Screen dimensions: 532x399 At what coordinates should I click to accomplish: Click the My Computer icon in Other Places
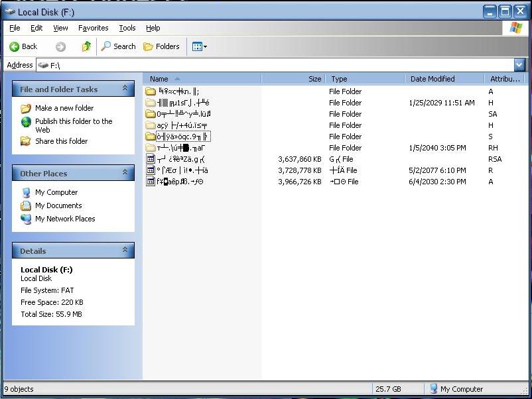tap(26, 192)
